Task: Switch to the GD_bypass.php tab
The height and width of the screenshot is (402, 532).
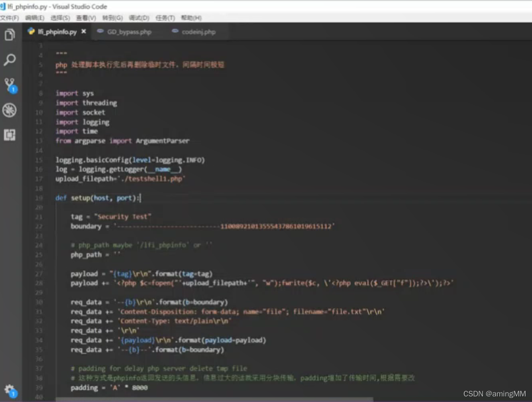Action: pyautogui.click(x=129, y=32)
